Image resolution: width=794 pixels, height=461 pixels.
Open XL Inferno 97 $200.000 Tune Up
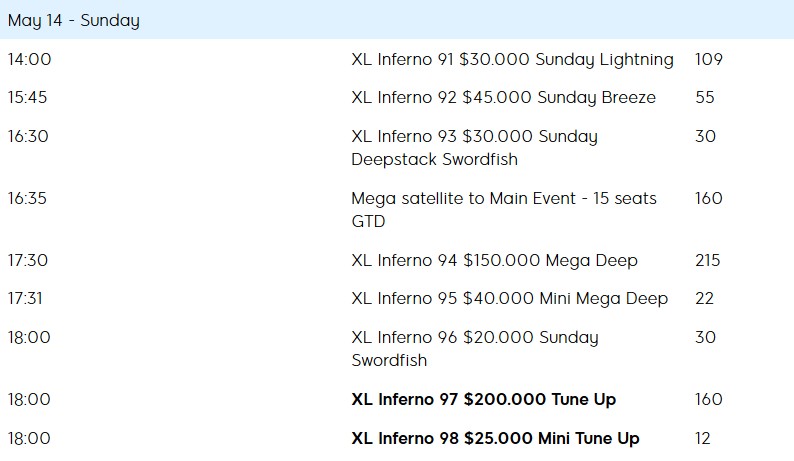pyautogui.click(x=484, y=399)
